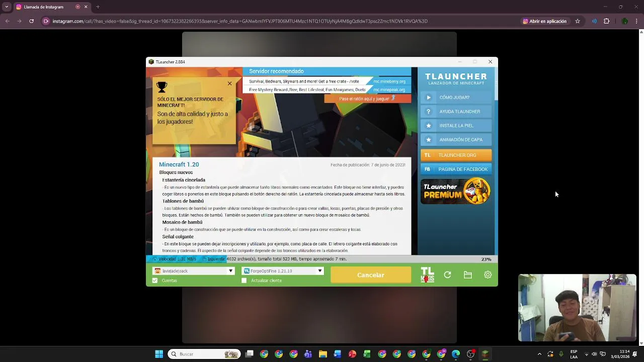
Task: Click Abrir en aplicación in Chrome
Action: (x=544, y=21)
